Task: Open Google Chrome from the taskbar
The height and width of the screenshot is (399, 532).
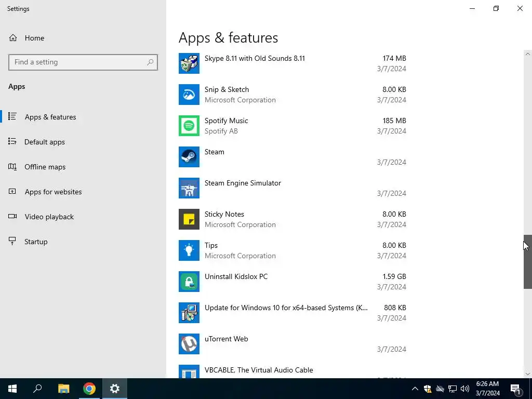Action: (89, 389)
